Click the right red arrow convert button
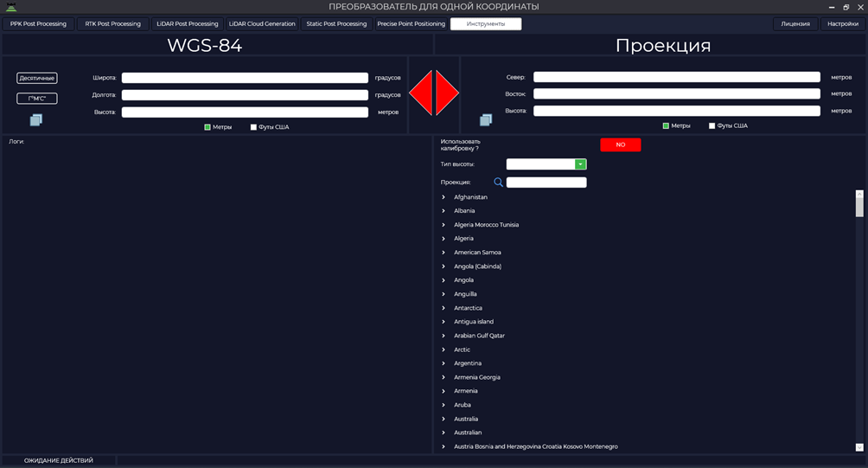This screenshot has height=468, width=868. 446,93
